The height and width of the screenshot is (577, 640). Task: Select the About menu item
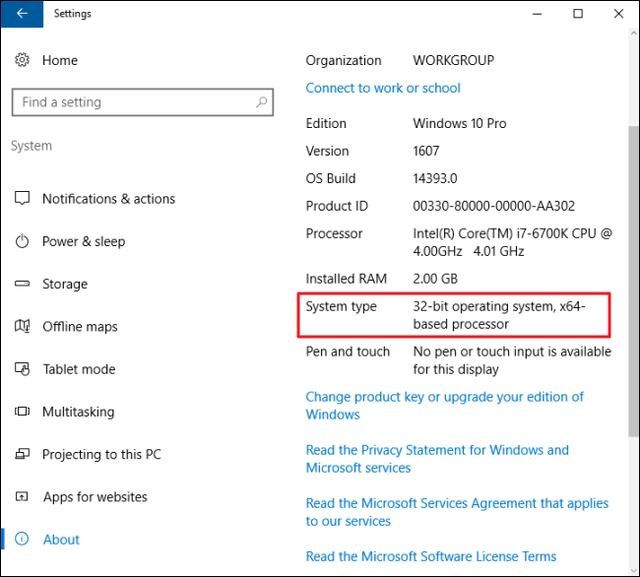61,539
